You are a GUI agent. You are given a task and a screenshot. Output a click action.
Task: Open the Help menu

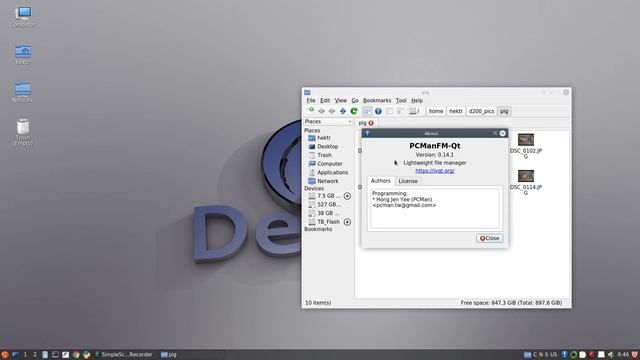click(417, 100)
